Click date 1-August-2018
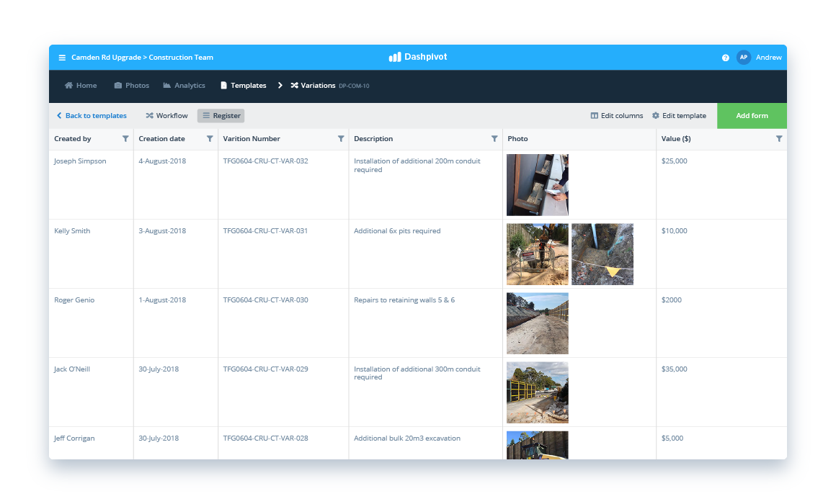This screenshot has width=836, height=504. pos(162,300)
